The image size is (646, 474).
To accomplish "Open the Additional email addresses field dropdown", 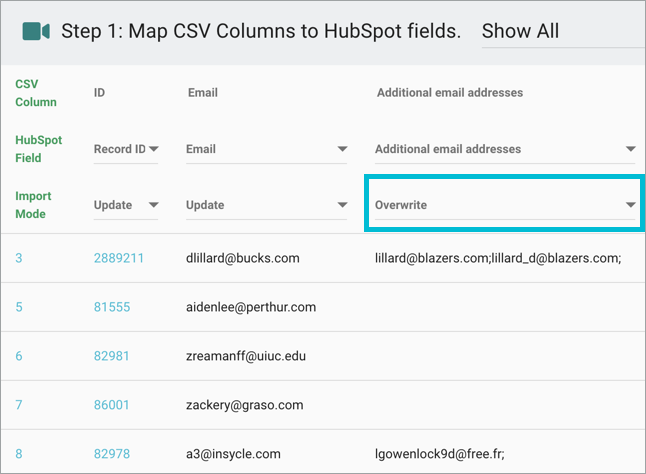I will [x=505, y=149].
